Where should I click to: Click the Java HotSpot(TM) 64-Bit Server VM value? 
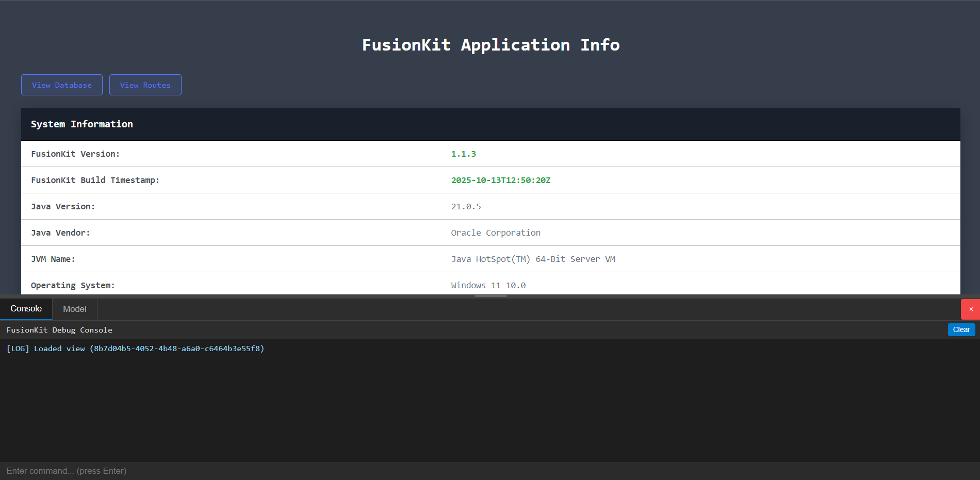click(533, 259)
